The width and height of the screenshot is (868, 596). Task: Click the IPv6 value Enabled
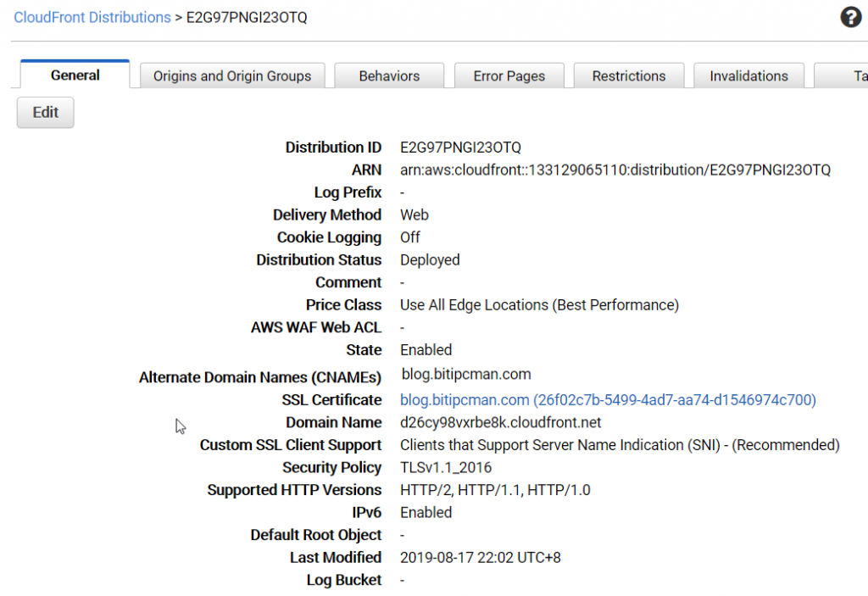[x=426, y=513]
